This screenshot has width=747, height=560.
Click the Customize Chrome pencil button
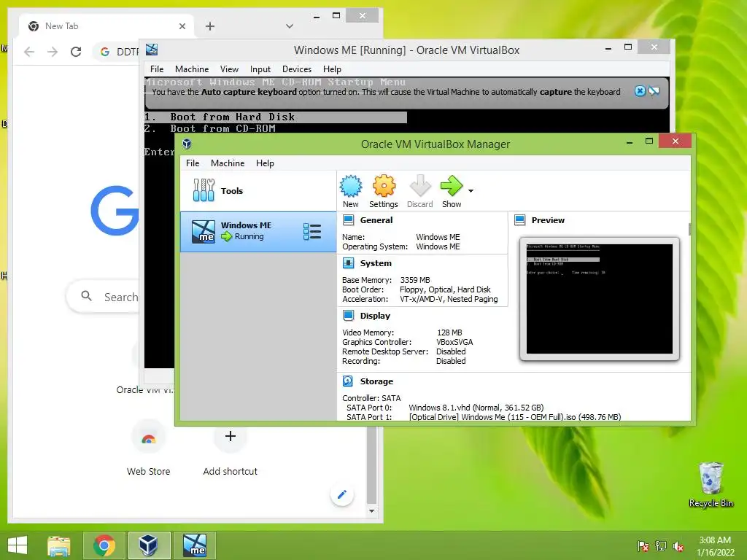click(x=342, y=495)
